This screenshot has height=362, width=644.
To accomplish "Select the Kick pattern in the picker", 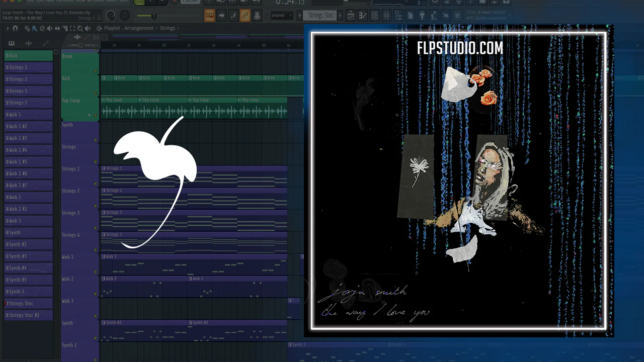I will (29, 55).
